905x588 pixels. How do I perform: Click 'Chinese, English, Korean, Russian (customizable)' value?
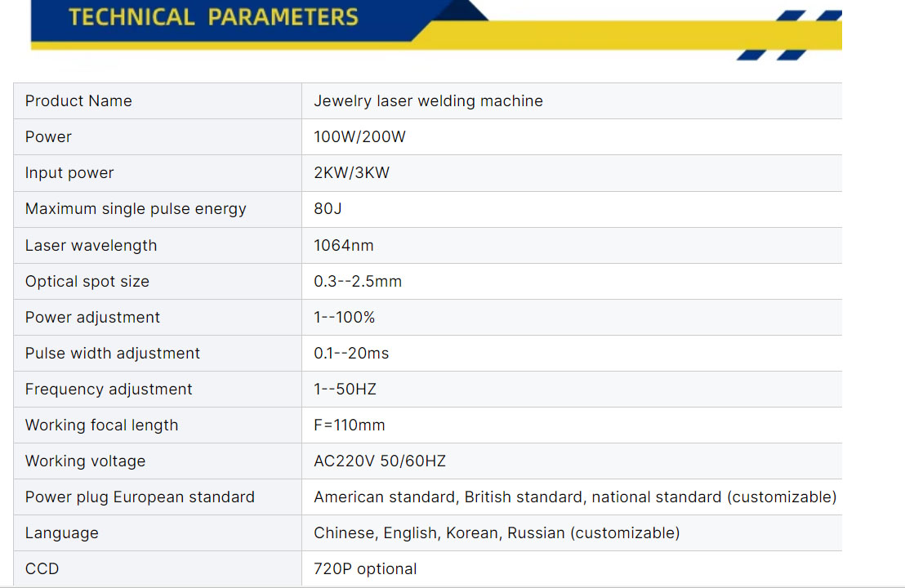[x=497, y=532]
